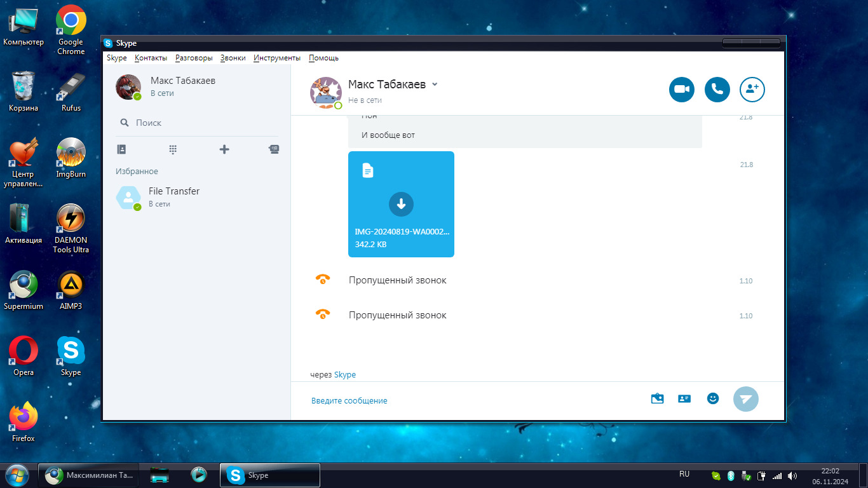The height and width of the screenshot is (488, 868).
Task: Expand the dropdown arrow beside Макс Табакаев header
Action: click(435, 85)
